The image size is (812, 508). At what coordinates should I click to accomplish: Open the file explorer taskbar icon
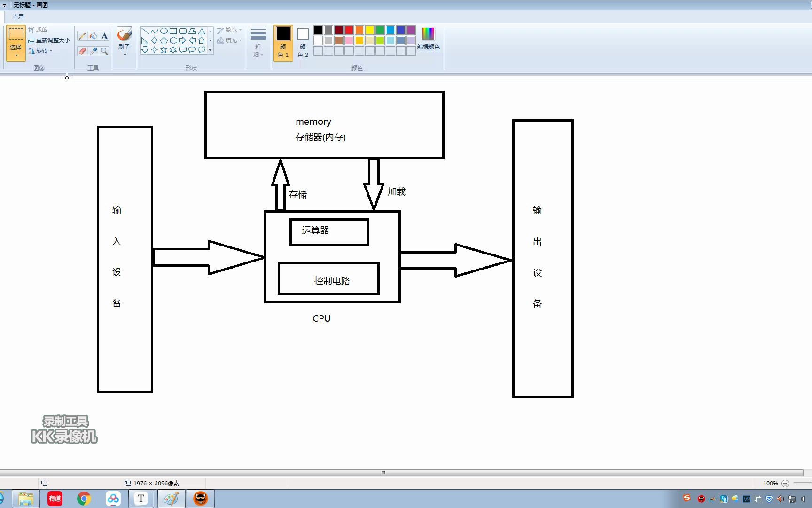(26, 499)
